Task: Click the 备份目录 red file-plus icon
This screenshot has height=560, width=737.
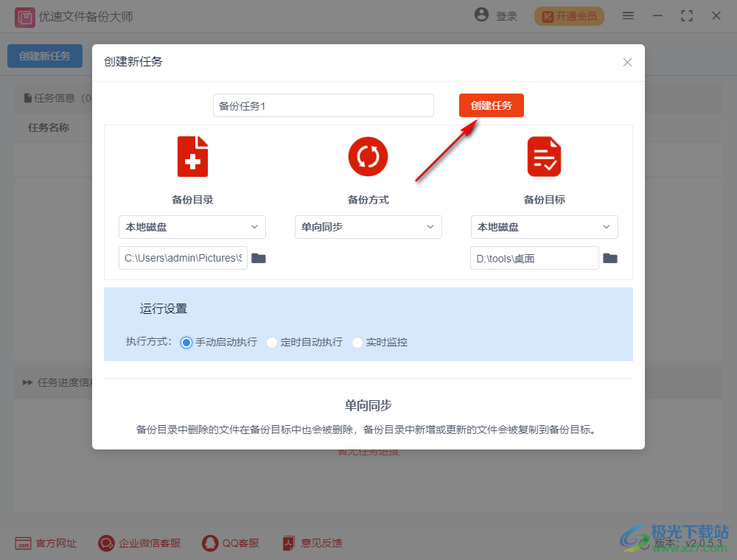Action: pyautogui.click(x=192, y=156)
